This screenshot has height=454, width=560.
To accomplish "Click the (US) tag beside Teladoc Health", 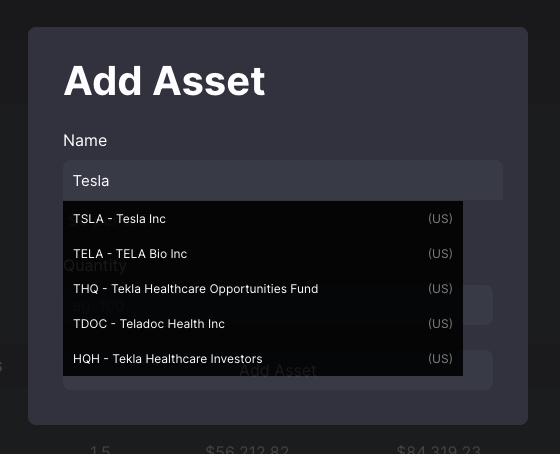I will click(x=440, y=324).
